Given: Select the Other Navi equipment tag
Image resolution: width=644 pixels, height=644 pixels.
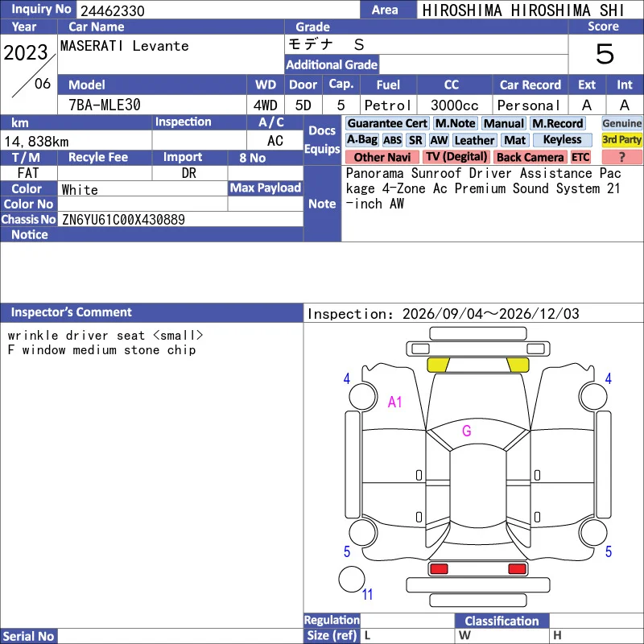Looking at the screenshot, I should (382, 157).
